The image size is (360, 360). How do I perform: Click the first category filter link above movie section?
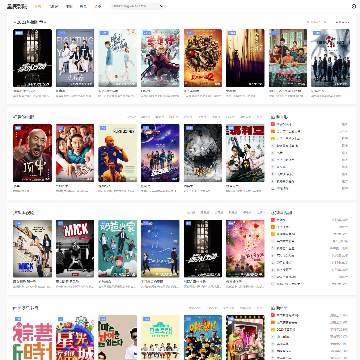(x=132, y=117)
